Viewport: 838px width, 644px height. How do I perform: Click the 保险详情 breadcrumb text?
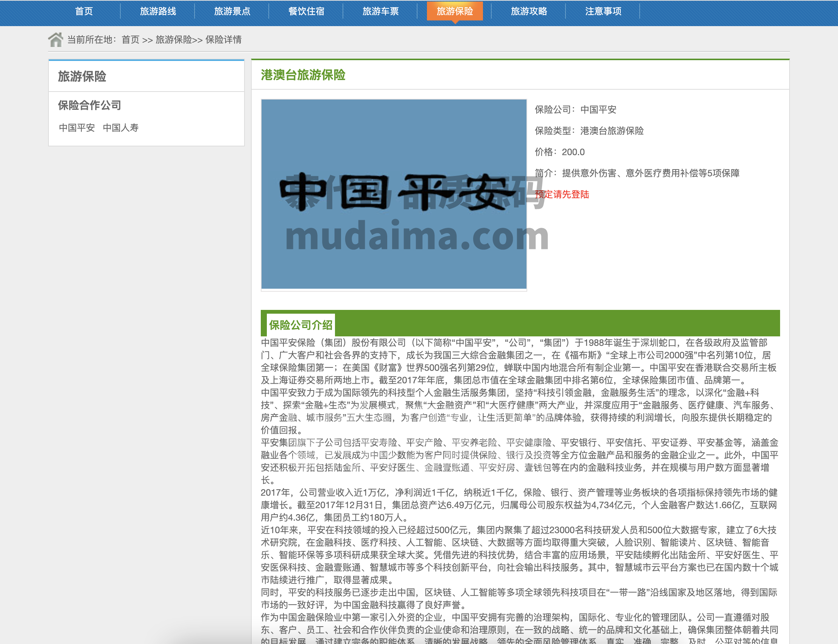tap(223, 39)
